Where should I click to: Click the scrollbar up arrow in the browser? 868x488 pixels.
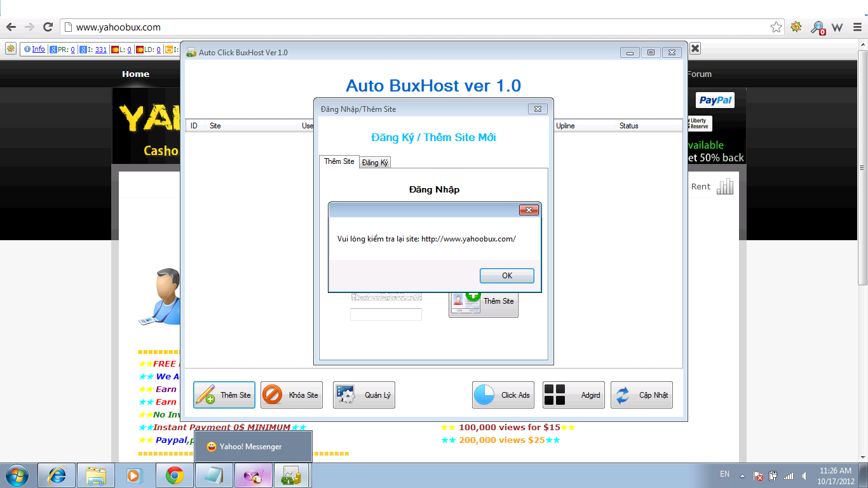click(x=863, y=44)
